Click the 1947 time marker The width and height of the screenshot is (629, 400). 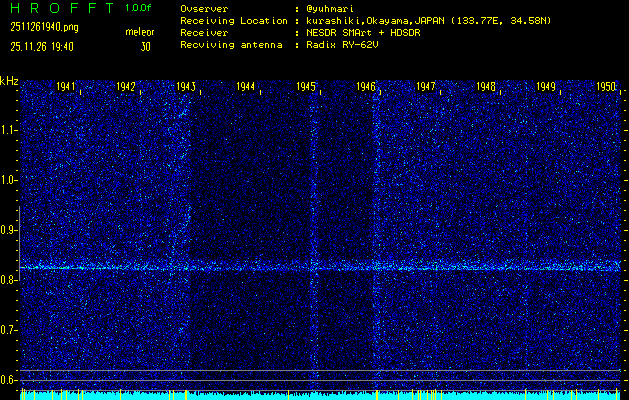tap(426, 87)
